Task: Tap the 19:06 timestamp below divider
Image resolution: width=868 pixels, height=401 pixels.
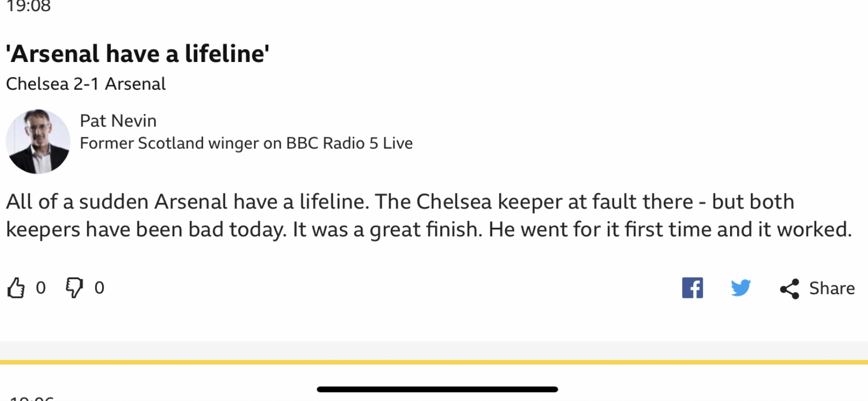Action: [32, 398]
